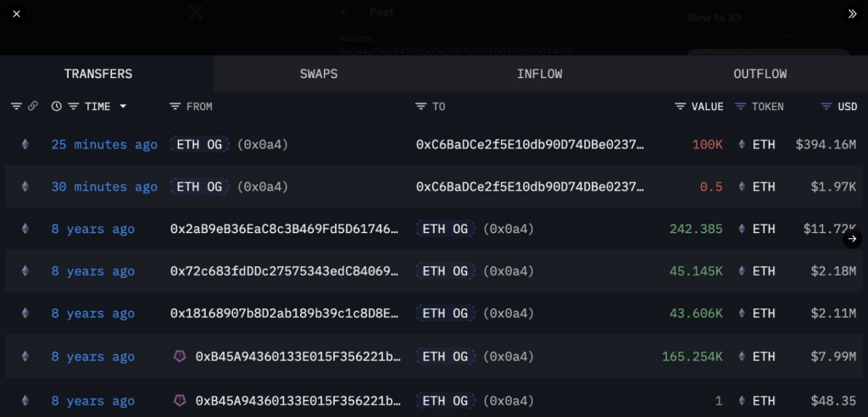
Task: Click Ethereum icon on the 25 minutes ago row
Action: [x=25, y=145]
